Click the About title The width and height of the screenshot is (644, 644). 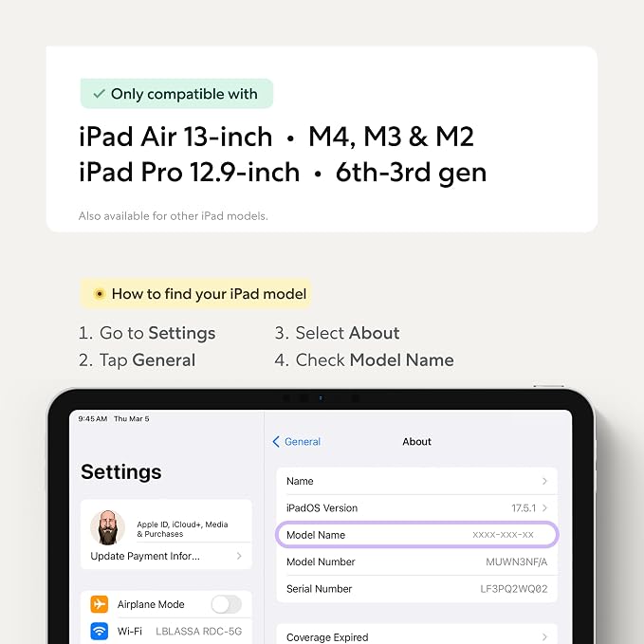(416, 442)
